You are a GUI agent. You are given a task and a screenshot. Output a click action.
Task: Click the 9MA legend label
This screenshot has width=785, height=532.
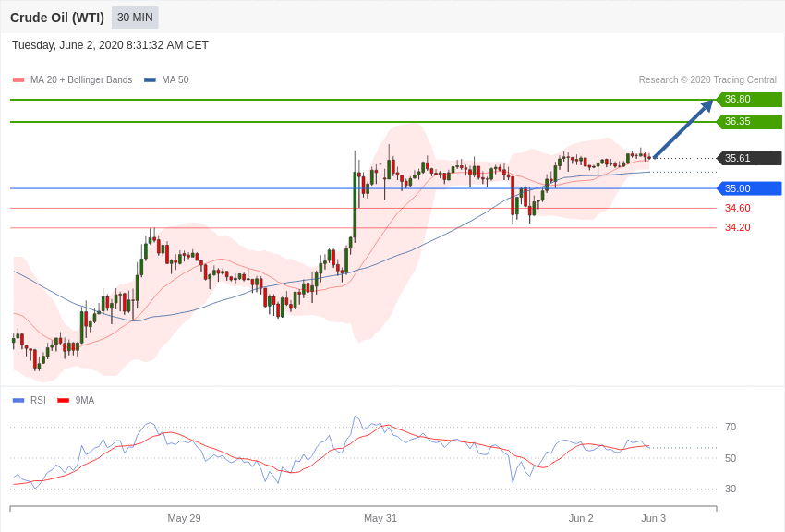point(85,400)
